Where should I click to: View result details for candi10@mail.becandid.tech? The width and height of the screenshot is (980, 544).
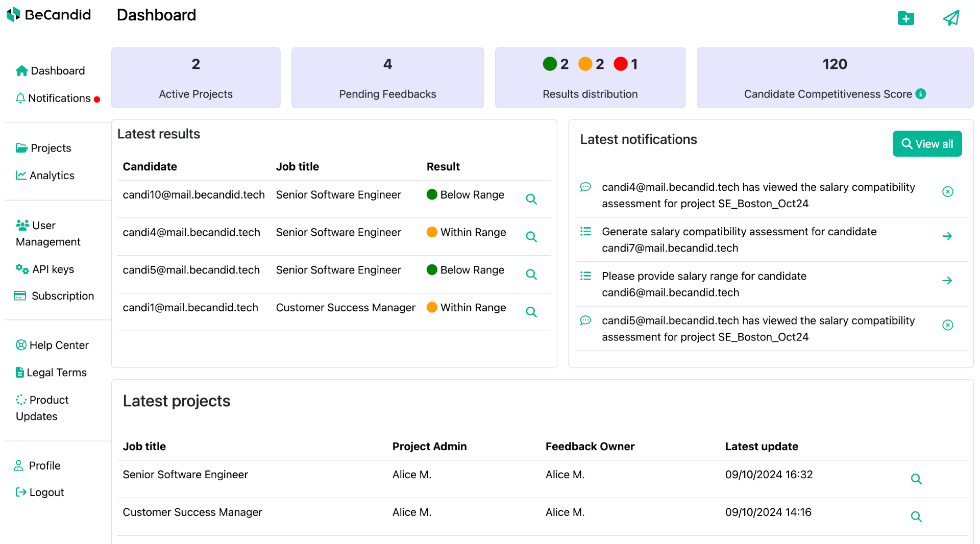coord(531,199)
